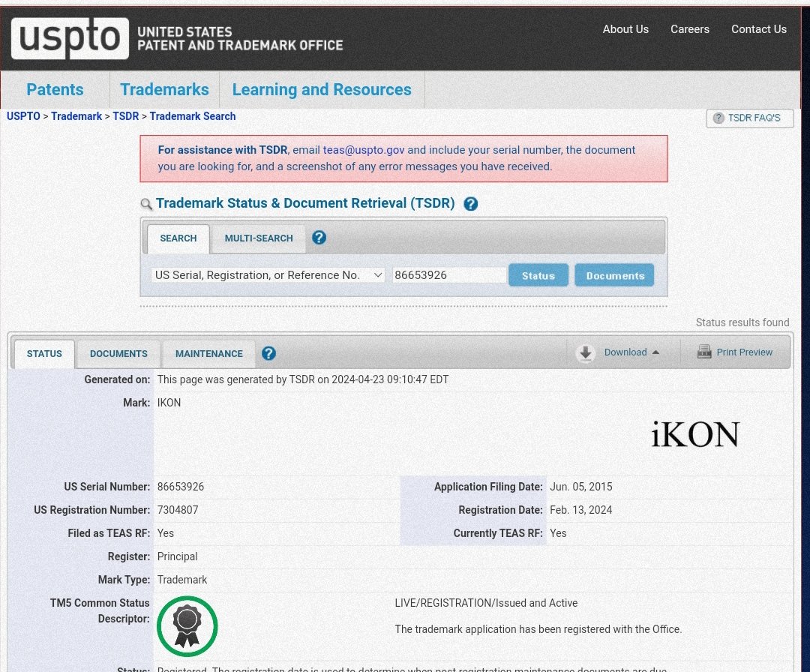
Task: Click the registered status ribbon badge icon
Action: [187, 626]
